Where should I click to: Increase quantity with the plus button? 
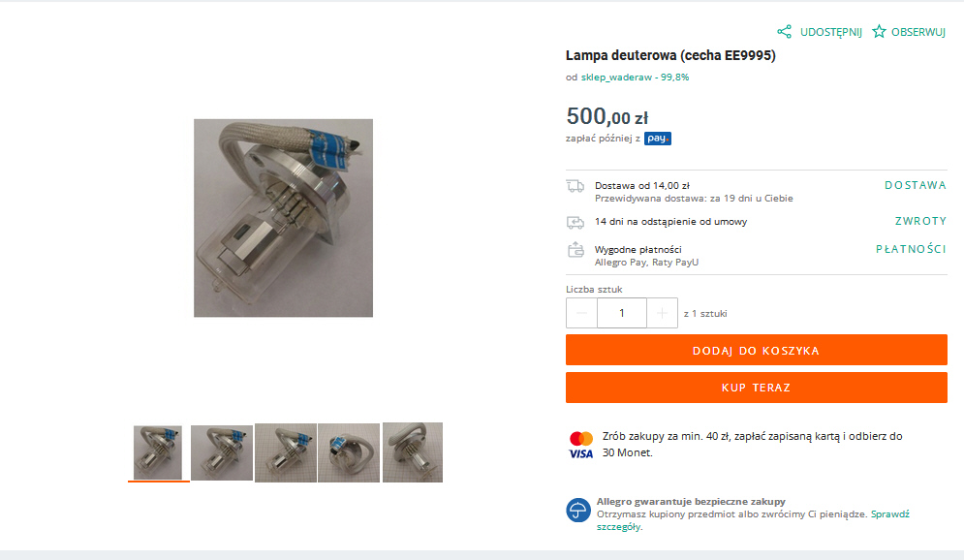(662, 314)
